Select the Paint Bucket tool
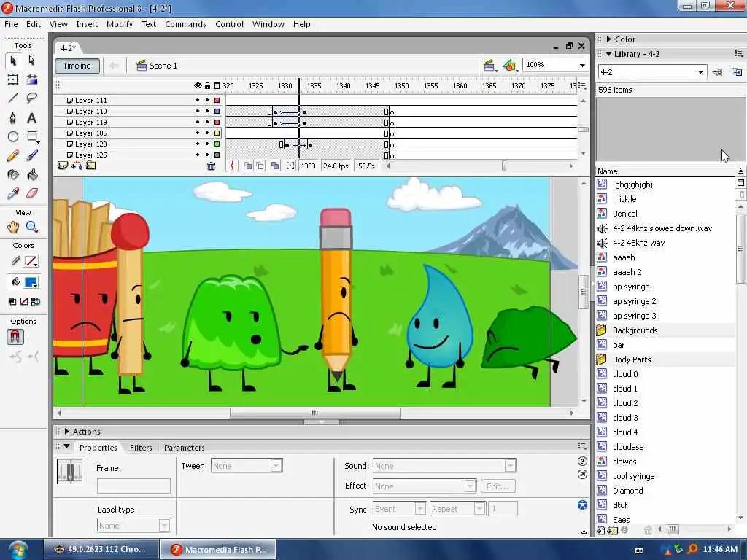The height and width of the screenshot is (560, 747). [31, 175]
